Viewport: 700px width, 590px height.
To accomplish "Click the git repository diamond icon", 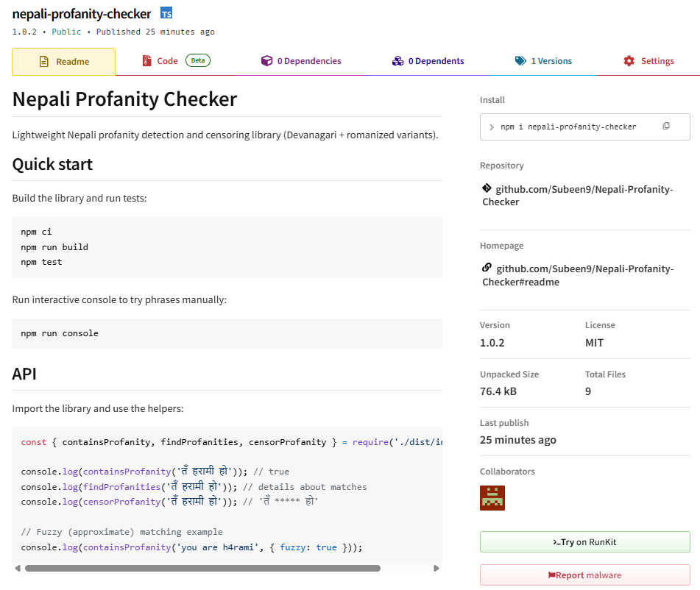I will [x=487, y=188].
